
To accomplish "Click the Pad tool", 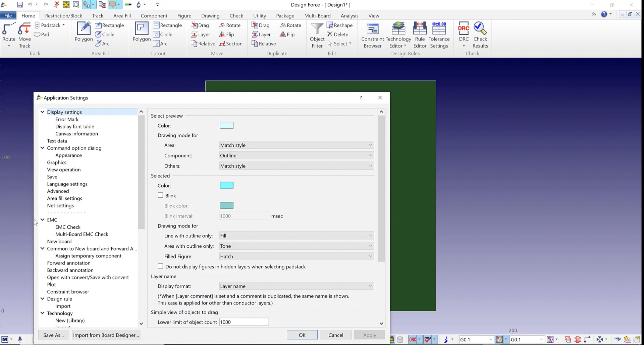I will [x=42, y=34].
